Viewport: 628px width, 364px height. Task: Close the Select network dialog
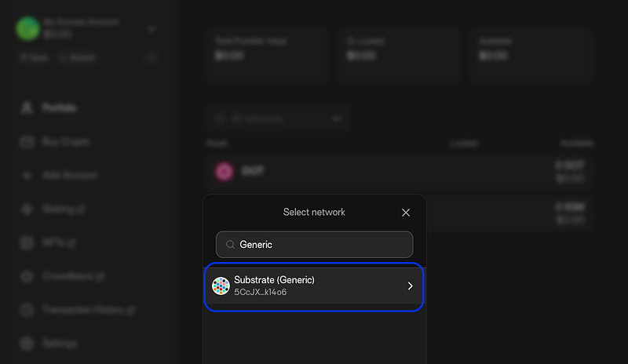click(x=406, y=213)
